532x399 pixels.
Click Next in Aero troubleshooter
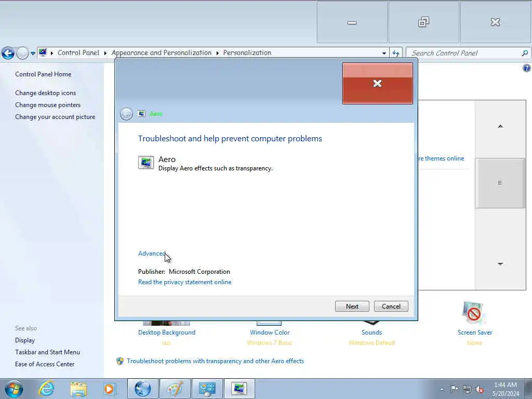point(352,307)
